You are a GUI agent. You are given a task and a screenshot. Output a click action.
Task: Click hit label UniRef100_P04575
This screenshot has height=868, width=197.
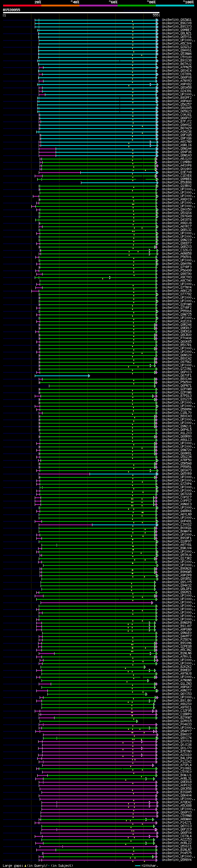tap(177, 853)
